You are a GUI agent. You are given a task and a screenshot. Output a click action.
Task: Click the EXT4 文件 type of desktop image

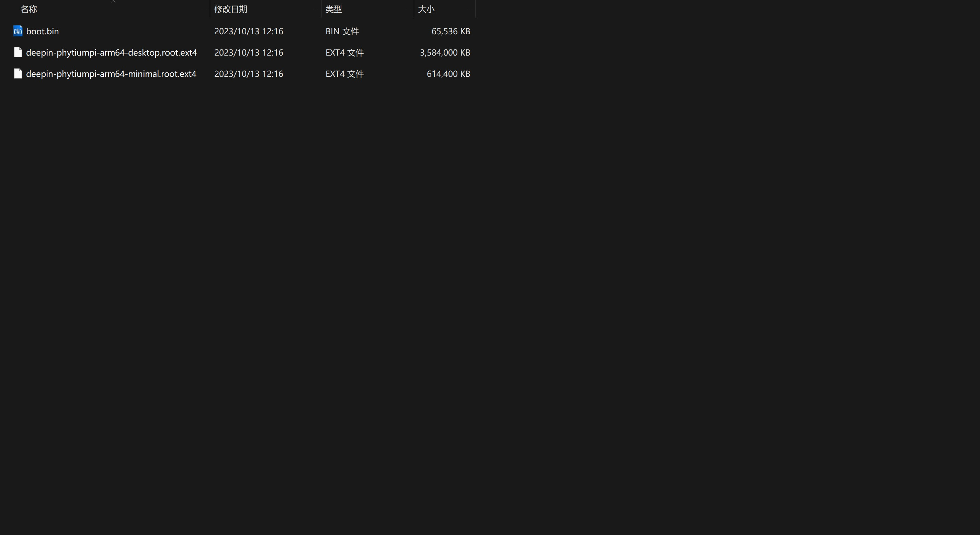(x=345, y=53)
